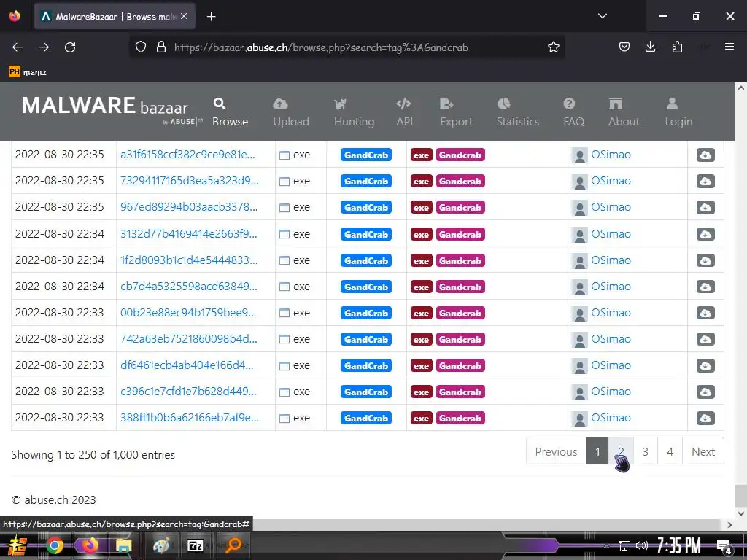
Task: Bookmark this page with the star
Action: click(x=553, y=47)
